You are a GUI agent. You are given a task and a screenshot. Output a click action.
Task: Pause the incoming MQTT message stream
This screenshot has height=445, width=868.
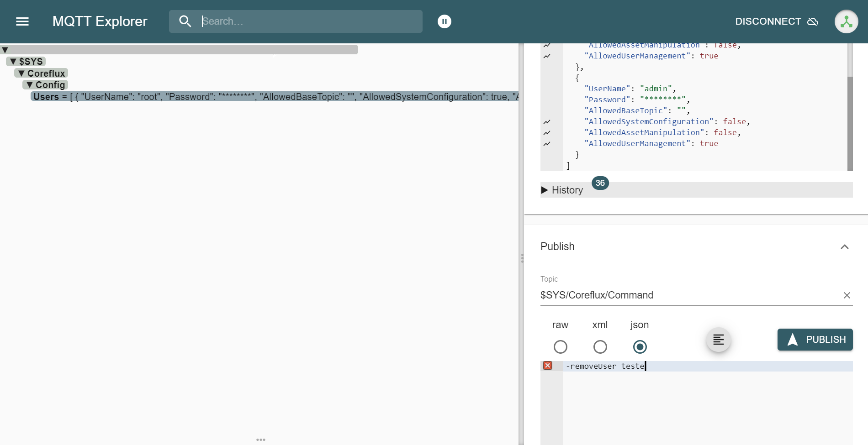444,21
